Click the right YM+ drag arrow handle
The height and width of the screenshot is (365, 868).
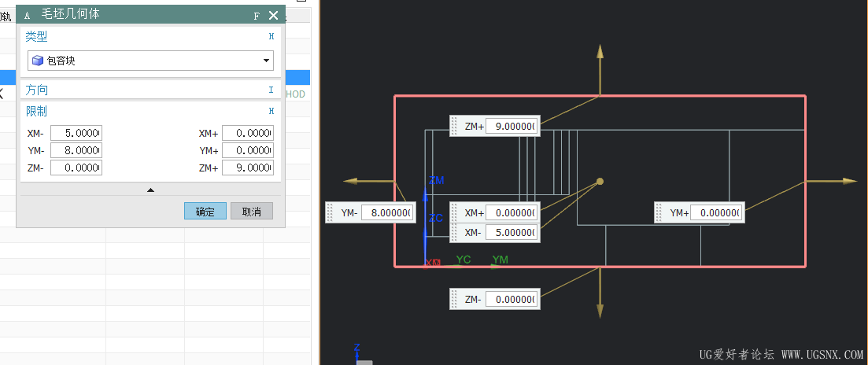848,181
